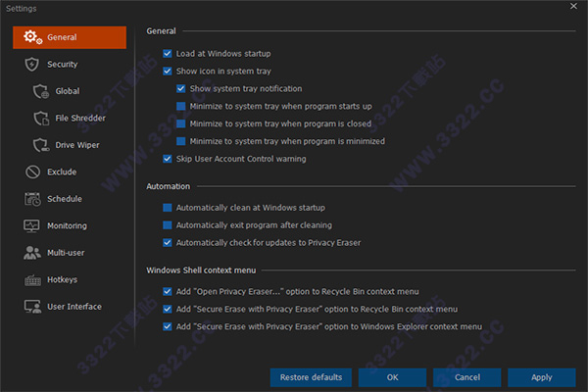Click the File Shredder icon
The image size is (588, 392).
[40, 119]
